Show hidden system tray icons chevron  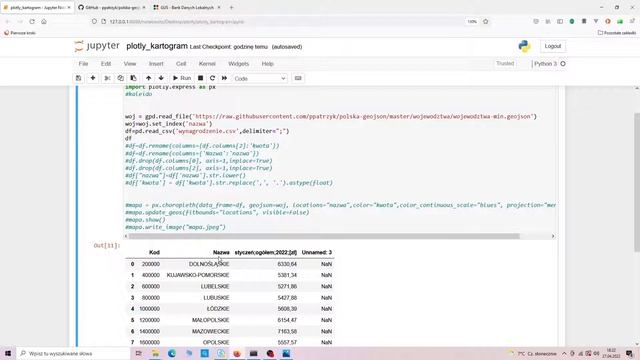coord(564,353)
